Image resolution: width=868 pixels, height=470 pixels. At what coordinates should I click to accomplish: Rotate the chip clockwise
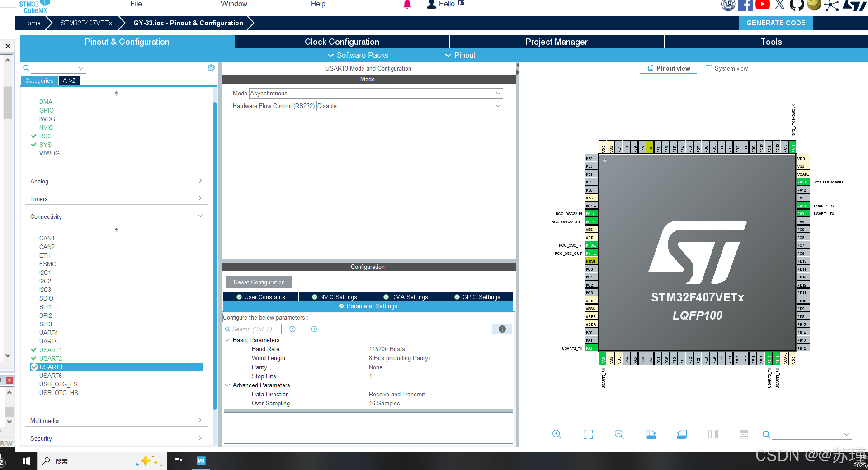click(651, 434)
